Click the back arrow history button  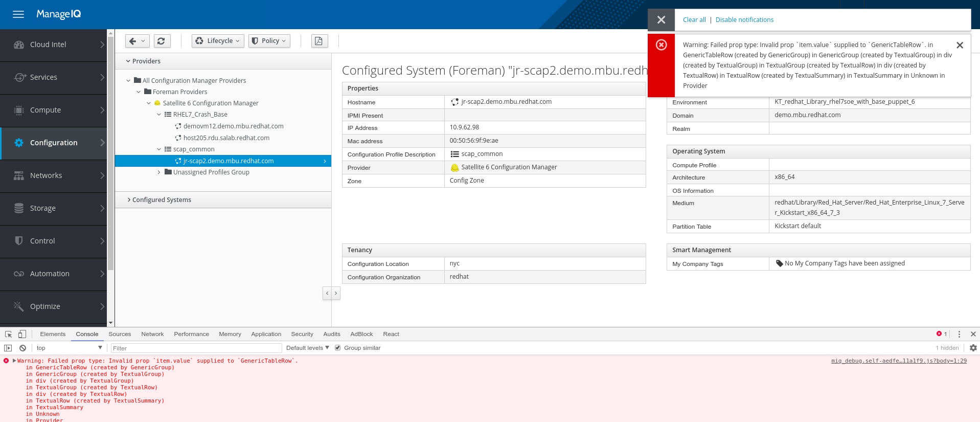pos(138,41)
